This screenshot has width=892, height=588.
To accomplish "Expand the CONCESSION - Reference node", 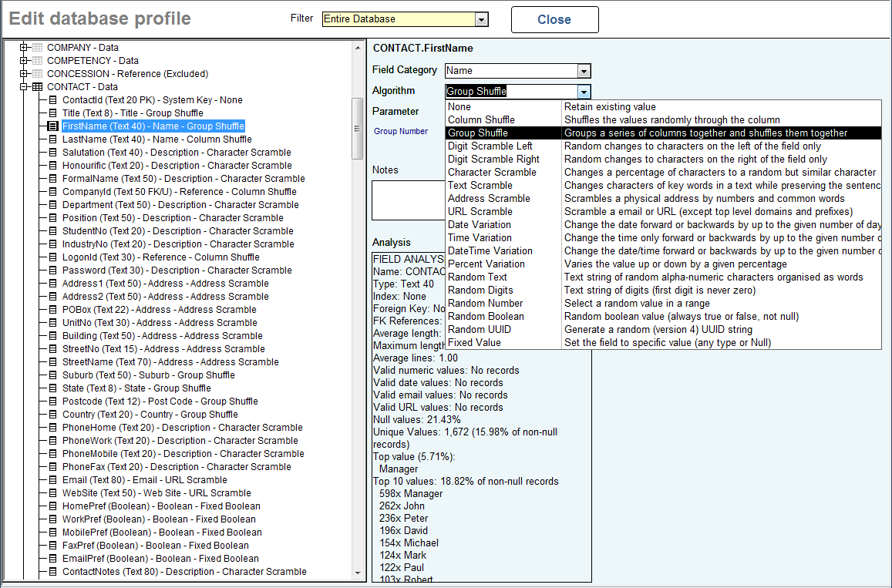I will point(23,73).
